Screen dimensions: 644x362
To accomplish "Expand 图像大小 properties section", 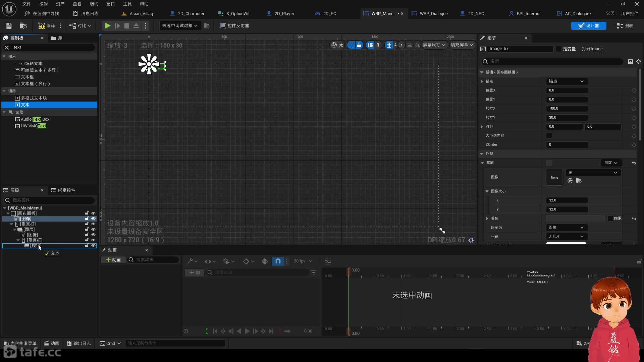I will [x=487, y=191].
